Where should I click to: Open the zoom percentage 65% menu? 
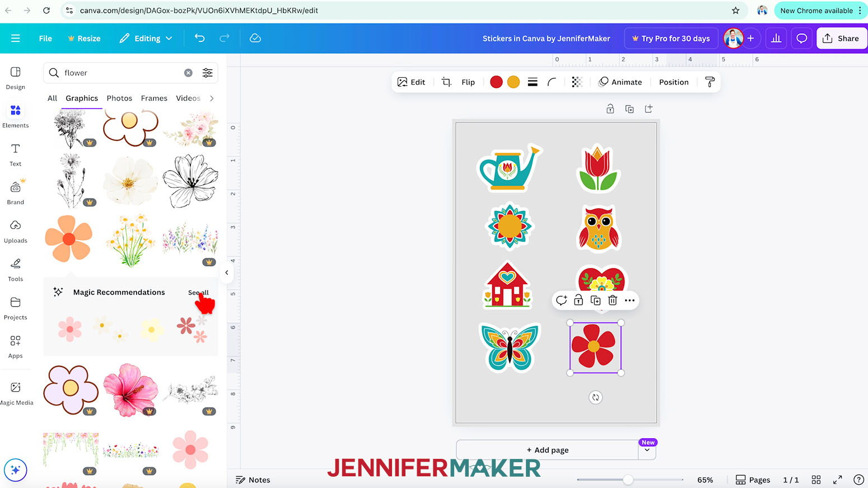(x=705, y=480)
